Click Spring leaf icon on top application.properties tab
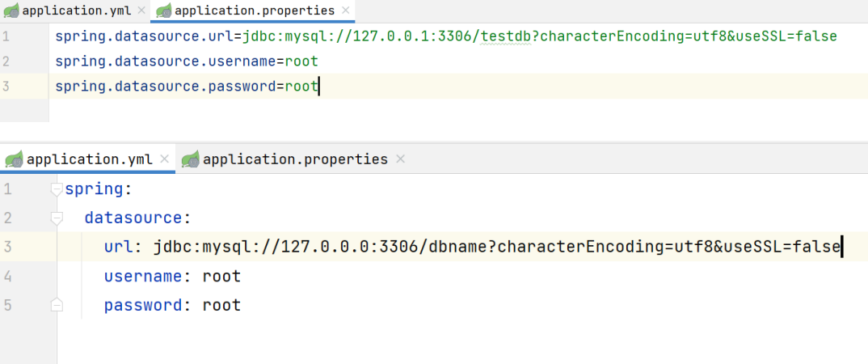This screenshot has height=364, width=868. pos(162,11)
